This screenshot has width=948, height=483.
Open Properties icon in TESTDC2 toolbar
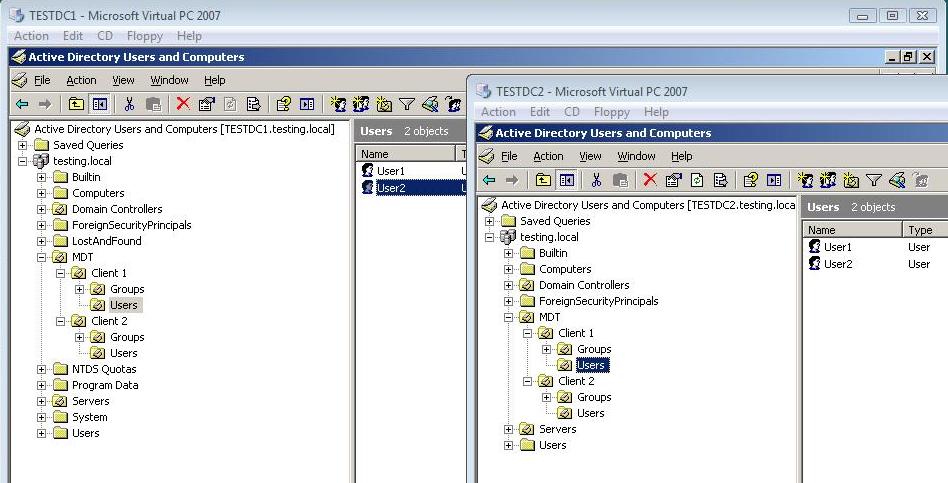(674, 180)
